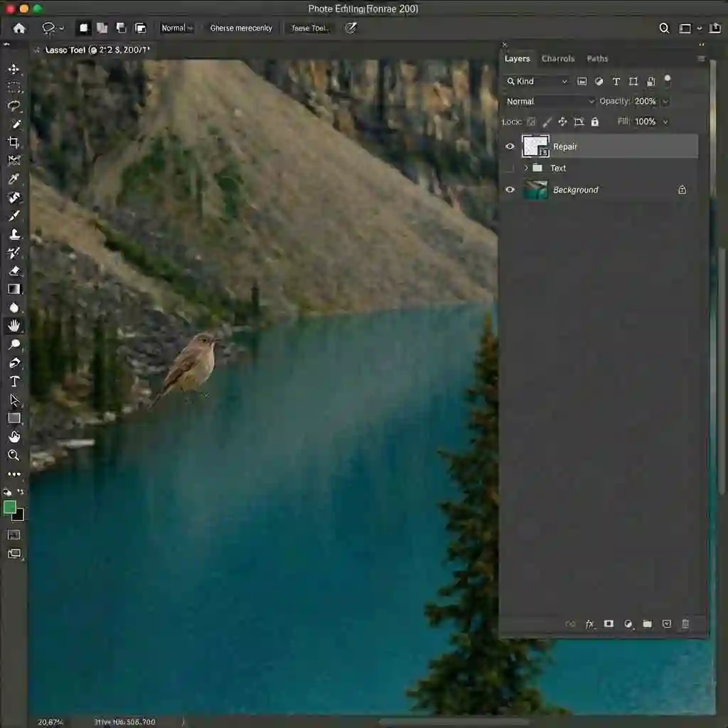Click the Home icon button in the options bar
Image resolution: width=728 pixels, height=728 pixels.
18,28
